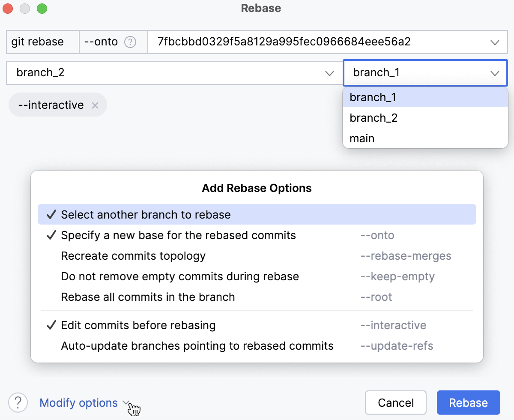Click the red close window button
This screenshot has width=514, height=420.
point(8,9)
